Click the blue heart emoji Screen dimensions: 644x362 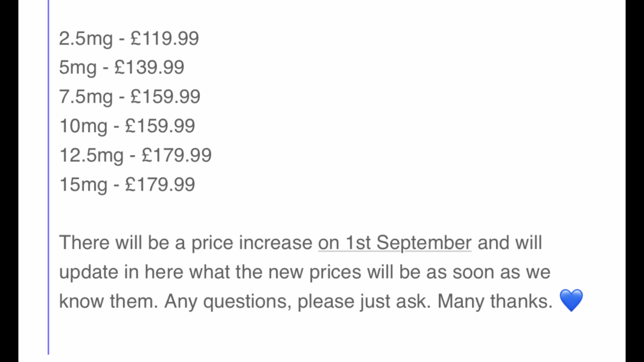[571, 300]
